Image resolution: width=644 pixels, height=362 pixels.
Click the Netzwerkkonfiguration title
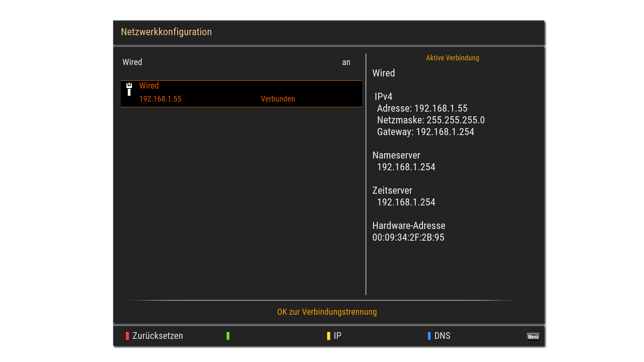(166, 32)
